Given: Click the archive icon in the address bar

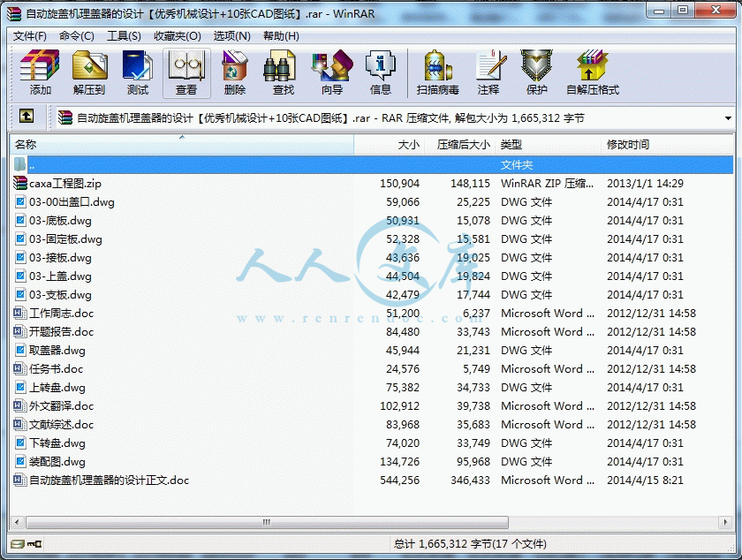Looking at the screenshot, I should coord(64,117).
